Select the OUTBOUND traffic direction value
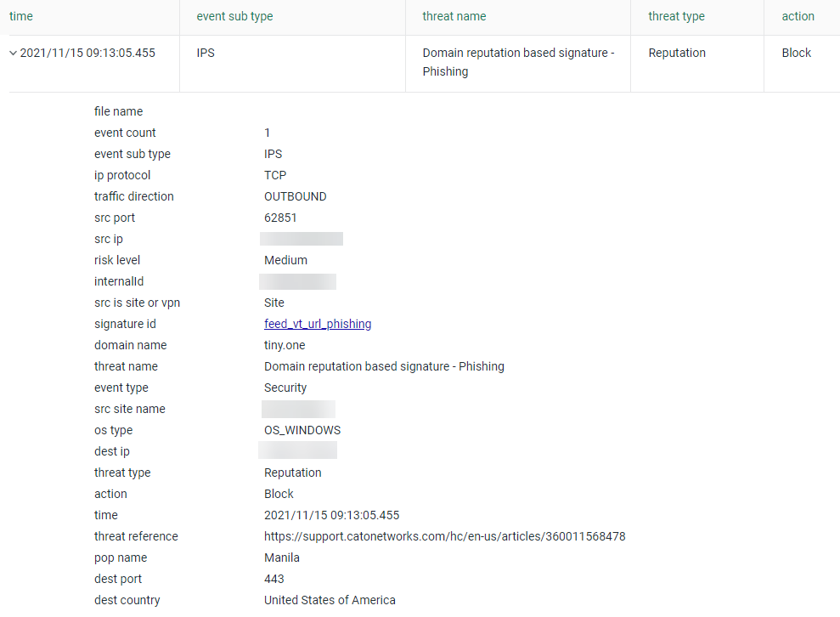The width and height of the screenshot is (840, 617). pos(296,196)
